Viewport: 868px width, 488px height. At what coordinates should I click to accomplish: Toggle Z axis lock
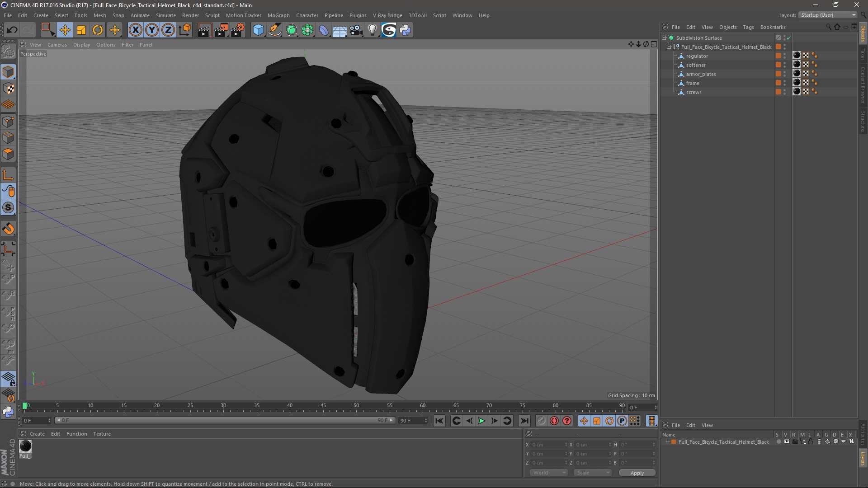coord(168,30)
